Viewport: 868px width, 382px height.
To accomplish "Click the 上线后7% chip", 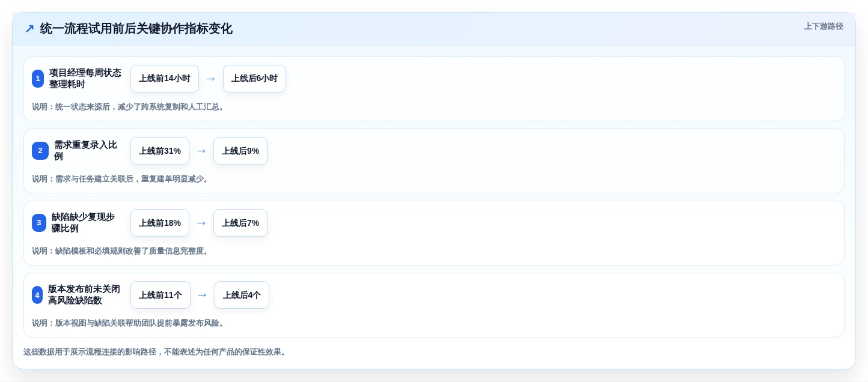I will [x=240, y=223].
